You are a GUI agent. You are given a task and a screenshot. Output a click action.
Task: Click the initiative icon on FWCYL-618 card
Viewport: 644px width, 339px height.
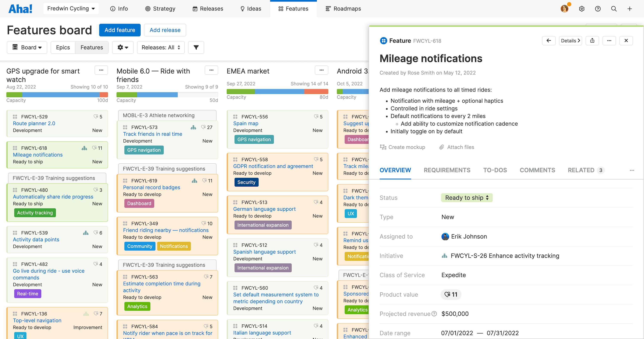[x=84, y=148]
